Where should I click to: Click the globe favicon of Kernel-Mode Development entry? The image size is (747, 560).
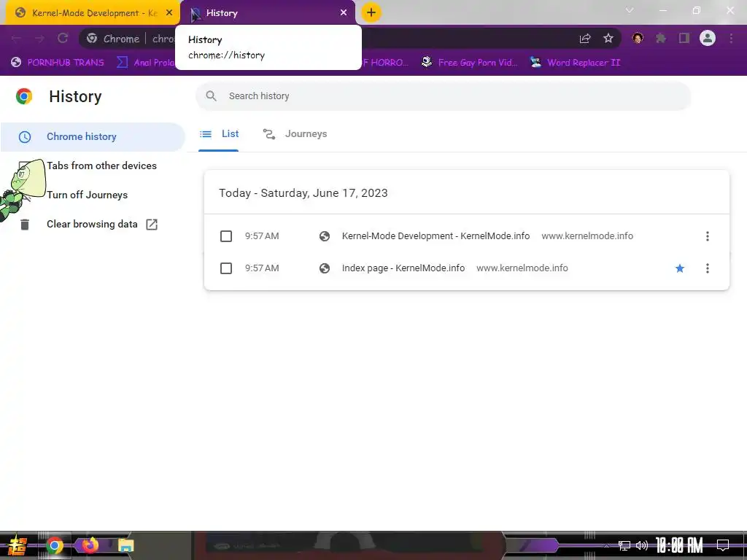325,236
